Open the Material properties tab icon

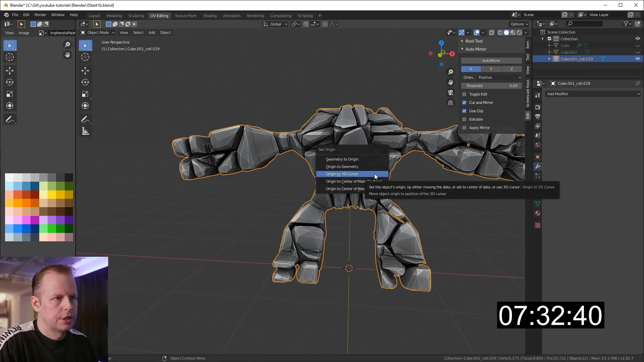click(x=538, y=213)
